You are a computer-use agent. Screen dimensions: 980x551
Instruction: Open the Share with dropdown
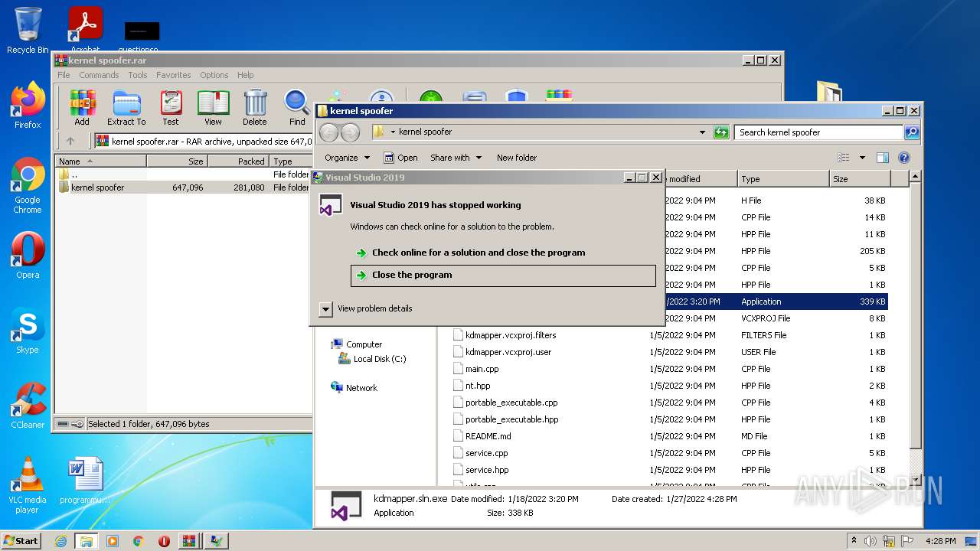(456, 158)
